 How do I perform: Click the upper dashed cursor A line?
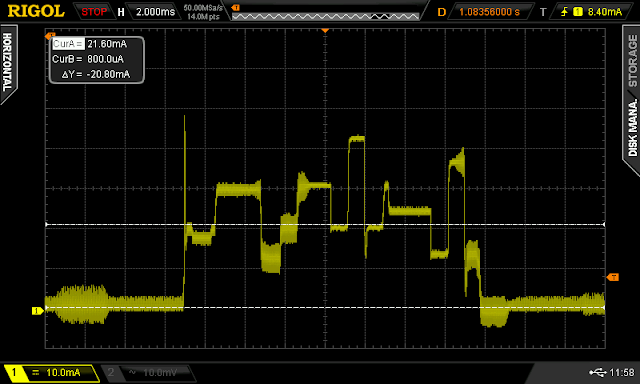pyautogui.click(x=325, y=224)
